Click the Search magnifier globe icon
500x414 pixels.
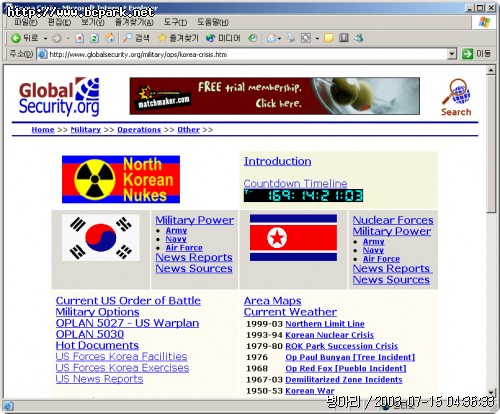[x=456, y=97]
